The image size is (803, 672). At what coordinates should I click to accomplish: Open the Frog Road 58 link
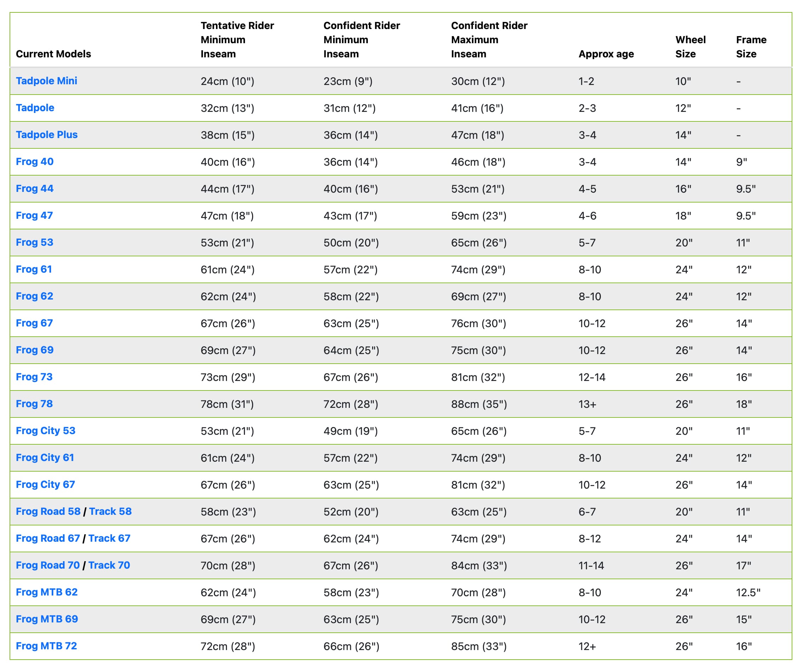[x=48, y=511]
